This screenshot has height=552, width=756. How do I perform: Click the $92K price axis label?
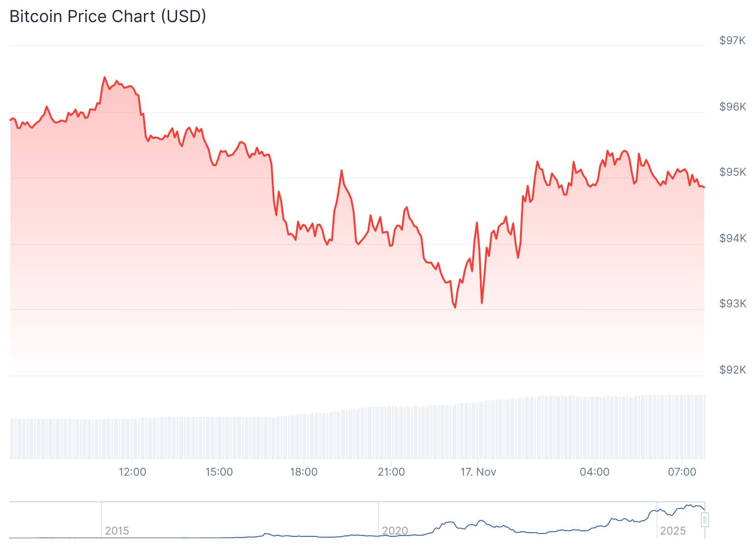(x=733, y=370)
